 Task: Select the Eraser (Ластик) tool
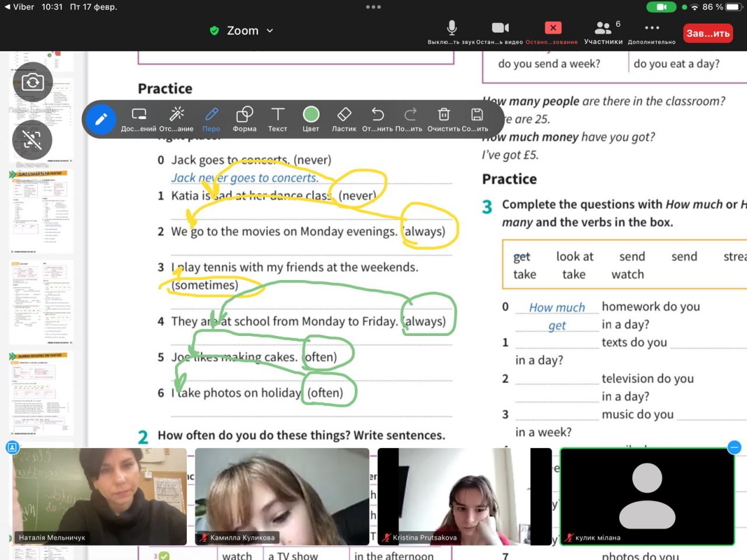coord(344,118)
